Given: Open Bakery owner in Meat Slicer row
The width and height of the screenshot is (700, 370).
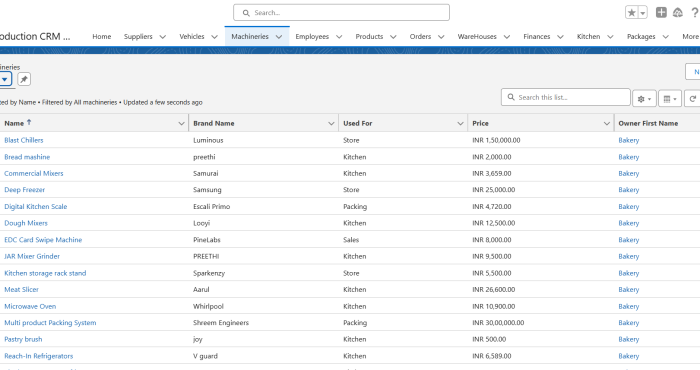Looking at the screenshot, I should click(629, 290).
